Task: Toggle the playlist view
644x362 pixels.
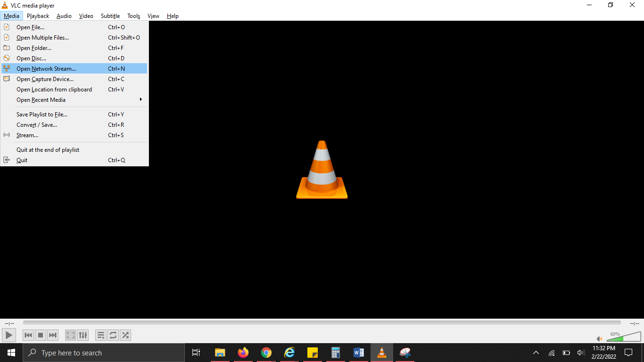Action: pyautogui.click(x=101, y=335)
